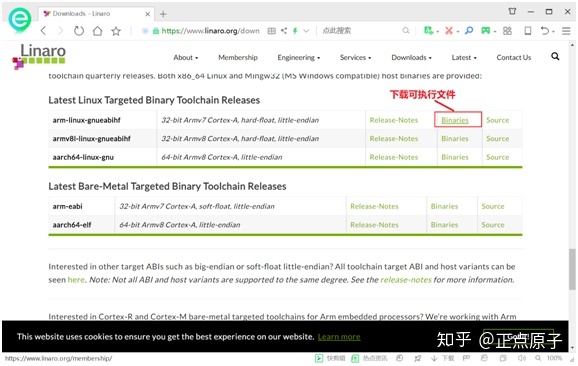Viewport: 578px width, 366px height.
Task: Open 快剪辑 in the status bar
Action: pyautogui.click(x=330, y=358)
